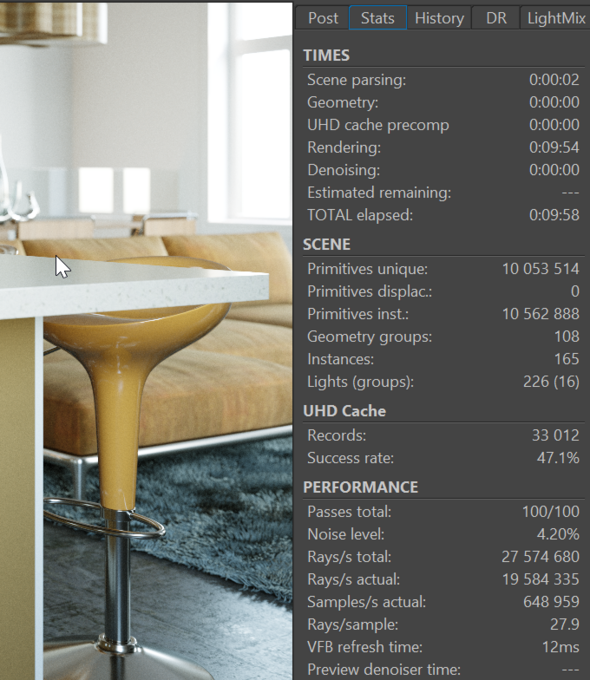Click the Passes total 100/100 value
Image resolution: width=590 pixels, height=680 pixels.
coord(551,512)
